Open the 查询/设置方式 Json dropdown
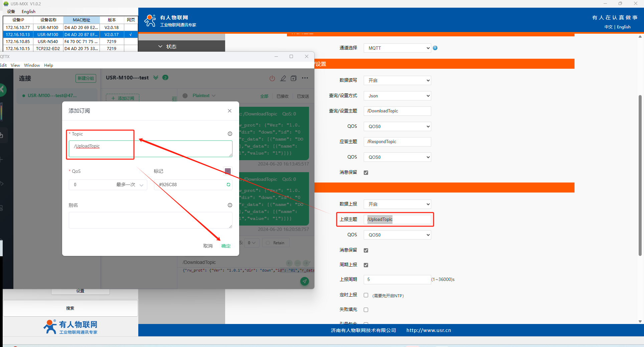 pyautogui.click(x=397, y=96)
